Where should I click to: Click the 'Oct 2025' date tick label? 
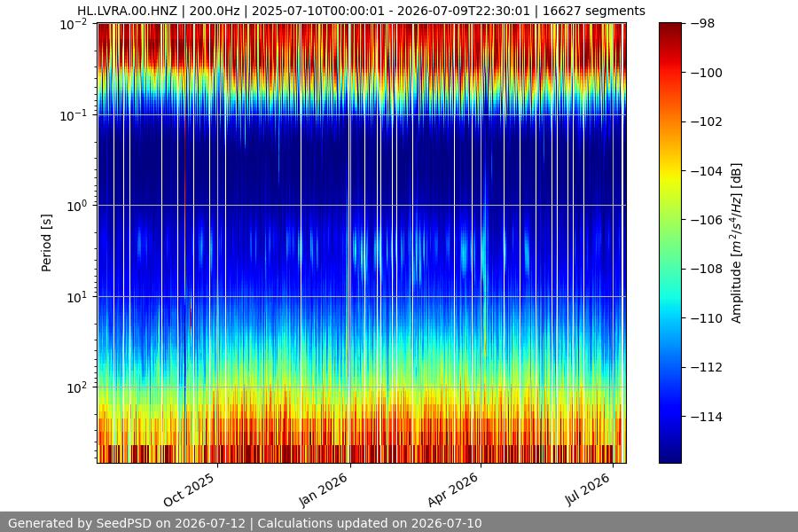click(x=189, y=489)
